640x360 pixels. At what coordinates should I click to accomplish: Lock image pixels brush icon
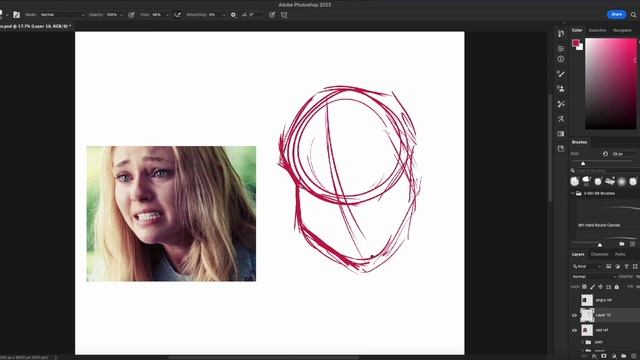click(593, 287)
